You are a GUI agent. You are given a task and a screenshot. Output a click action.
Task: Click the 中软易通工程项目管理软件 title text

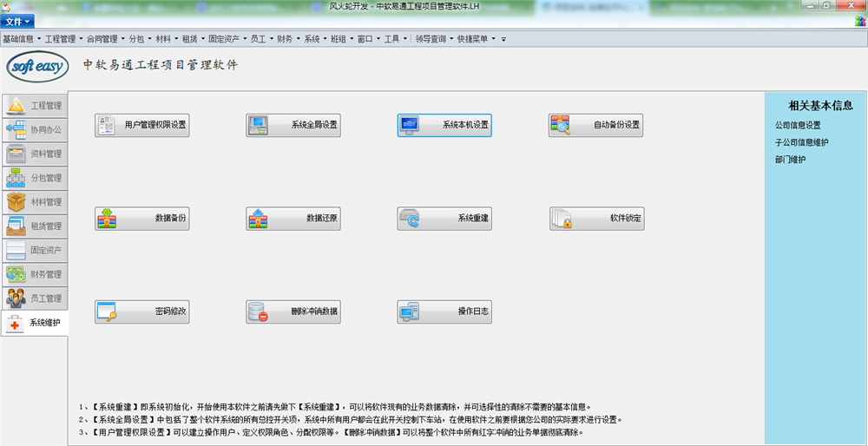tap(161, 65)
